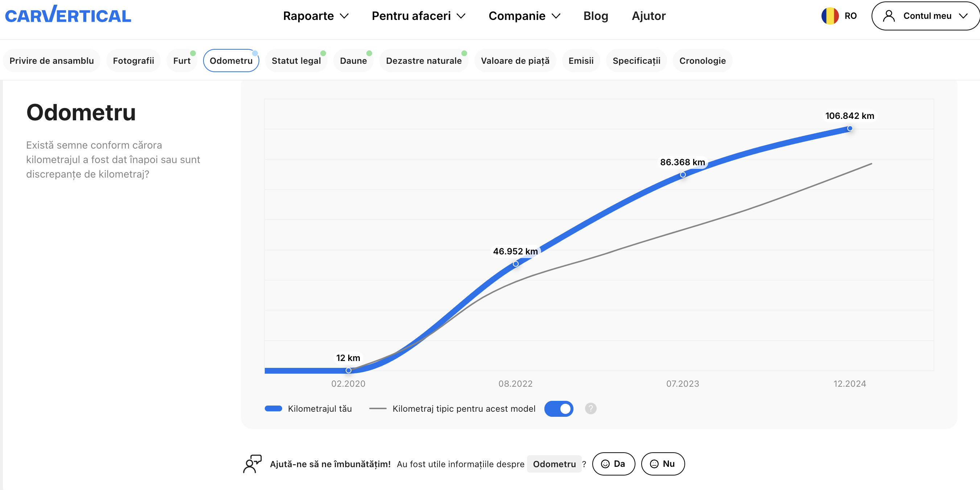Click the 07.2023 axis label
980x490 pixels.
tap(683, 383)
